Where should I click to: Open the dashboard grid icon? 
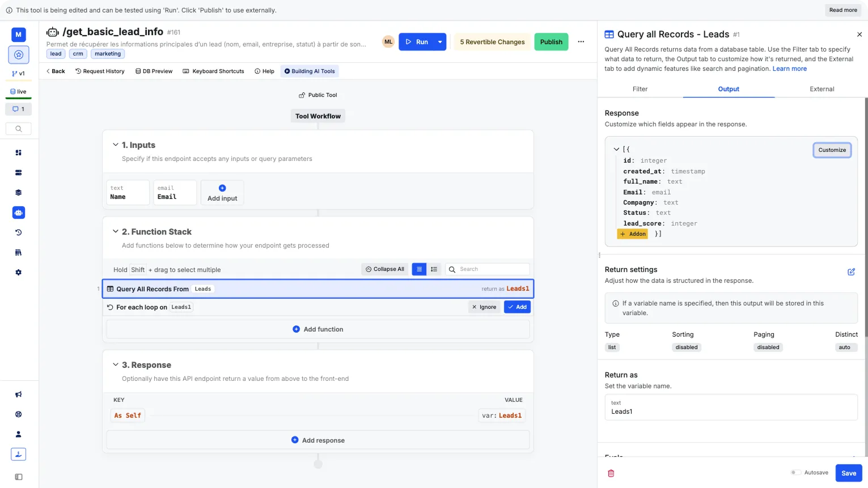[19, 152]
